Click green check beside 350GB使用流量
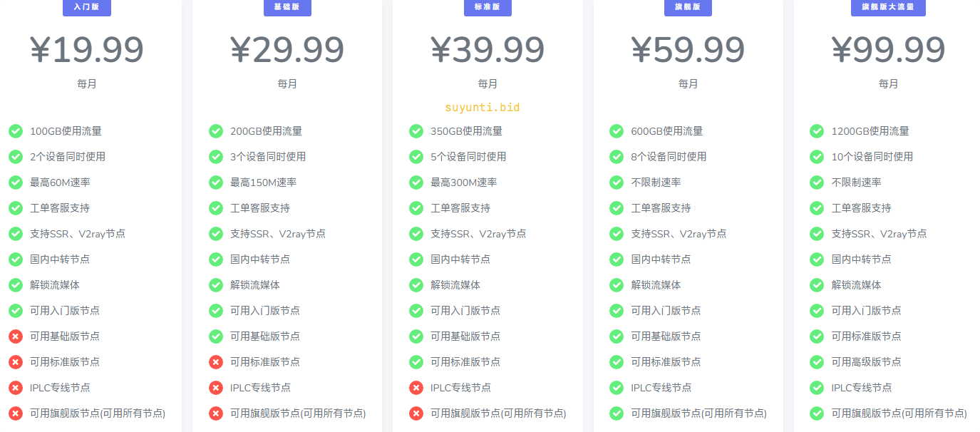980x432 pixels. tap(416, 131)
